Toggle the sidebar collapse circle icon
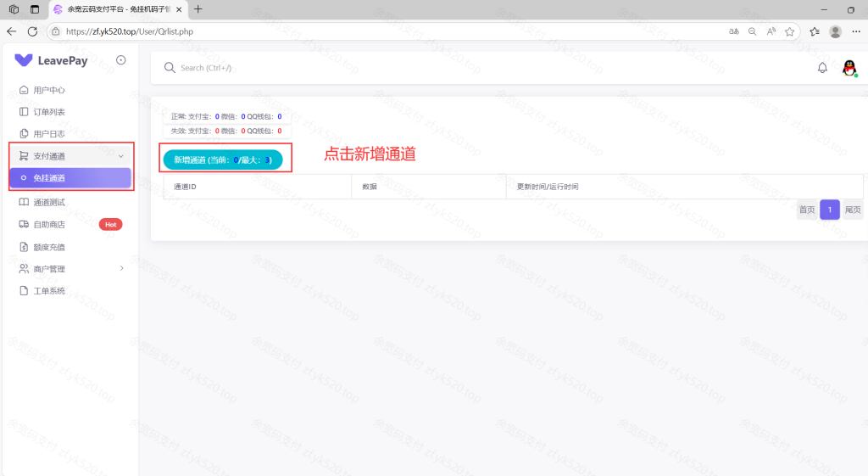The width and height of the screenshot is (868, 476). tap(121, 60)
